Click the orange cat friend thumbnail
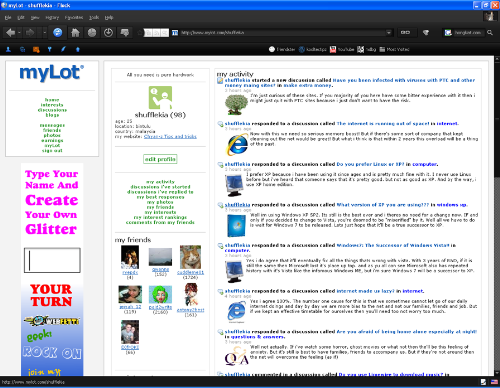500x388 pixels. (190, 257)
